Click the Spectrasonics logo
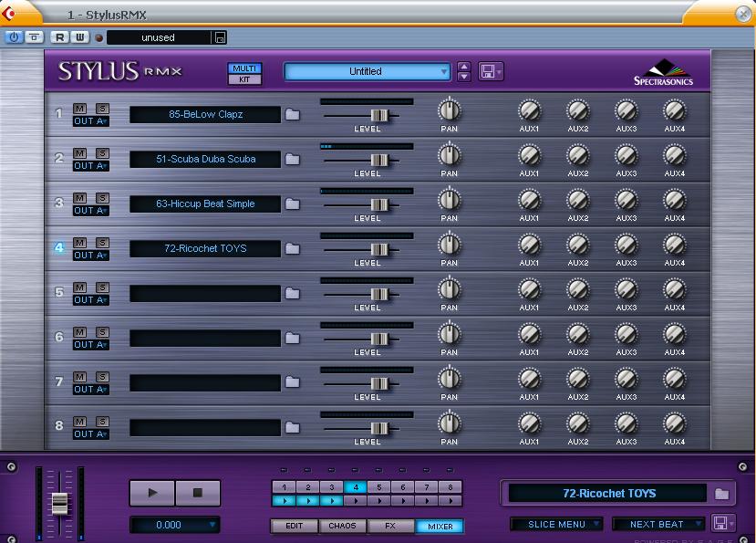The image size is (756, 543). click(663, 72)
